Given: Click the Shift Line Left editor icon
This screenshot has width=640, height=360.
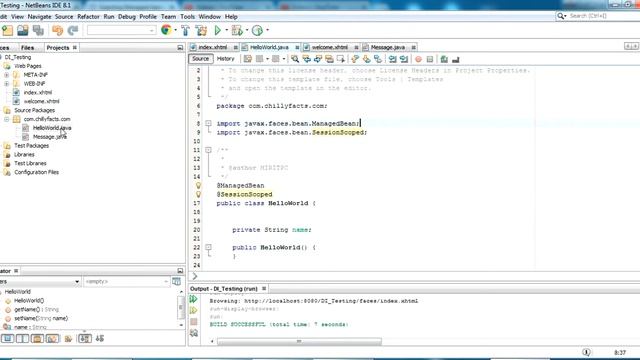Looking at the screenshot, I should [392, 59].
